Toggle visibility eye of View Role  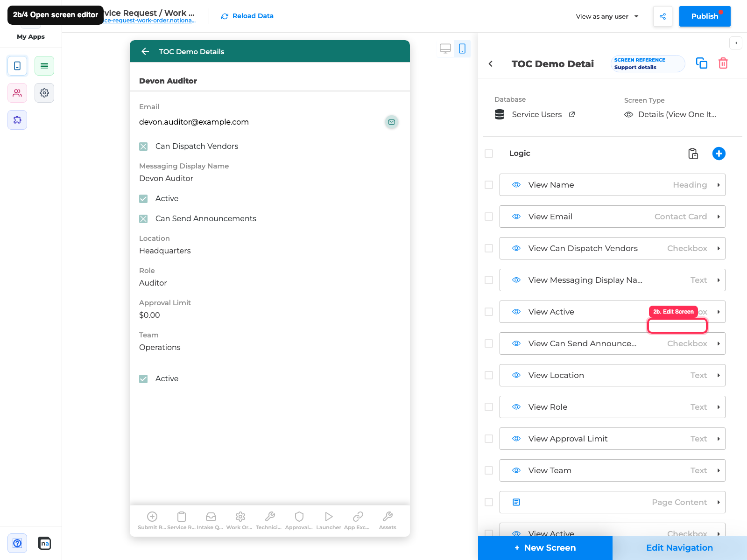click(x=516, y=407)
